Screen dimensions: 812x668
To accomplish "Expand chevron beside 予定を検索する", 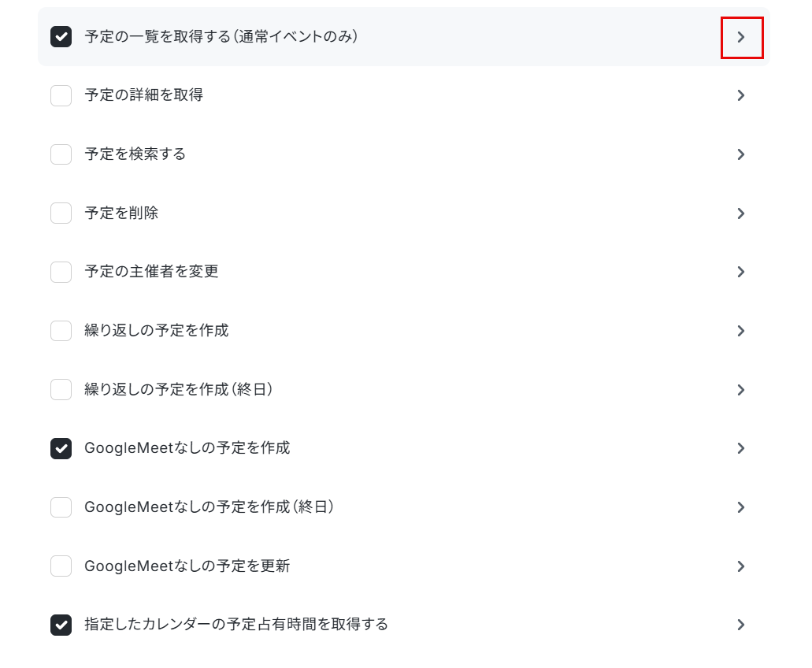I will coord(741,154).
